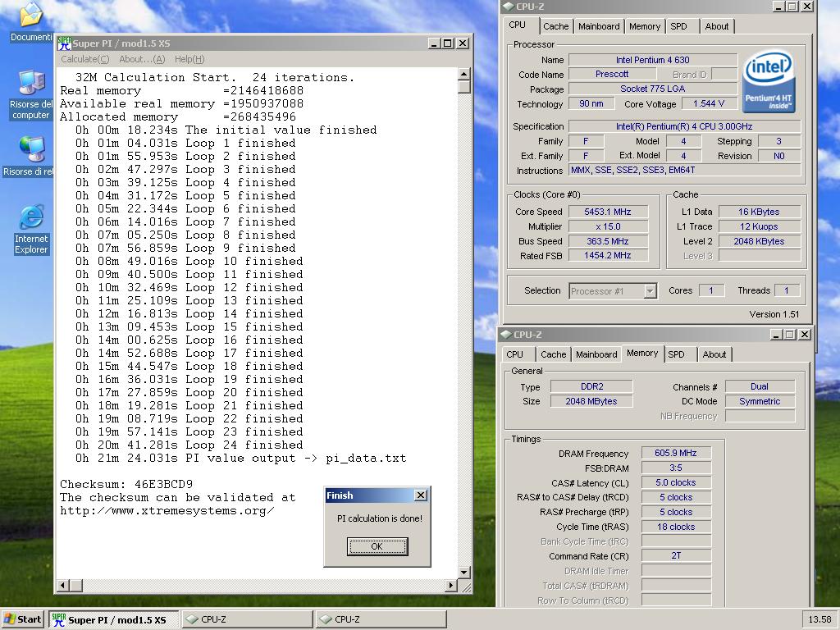Open the Windows Start menu
Viewport: 840px width, 630px height.
tap(22, 619)
